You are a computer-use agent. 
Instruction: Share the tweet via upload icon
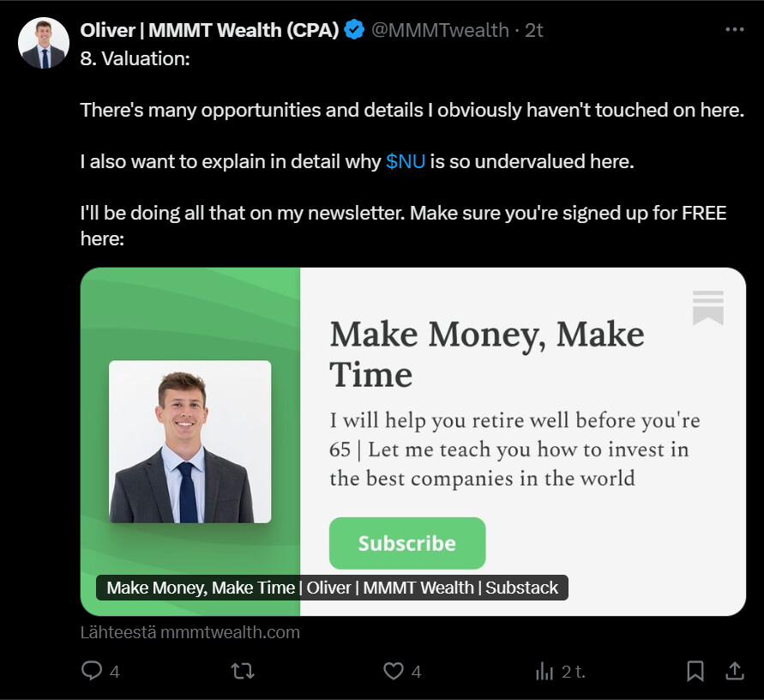click(x=735, y=671)
